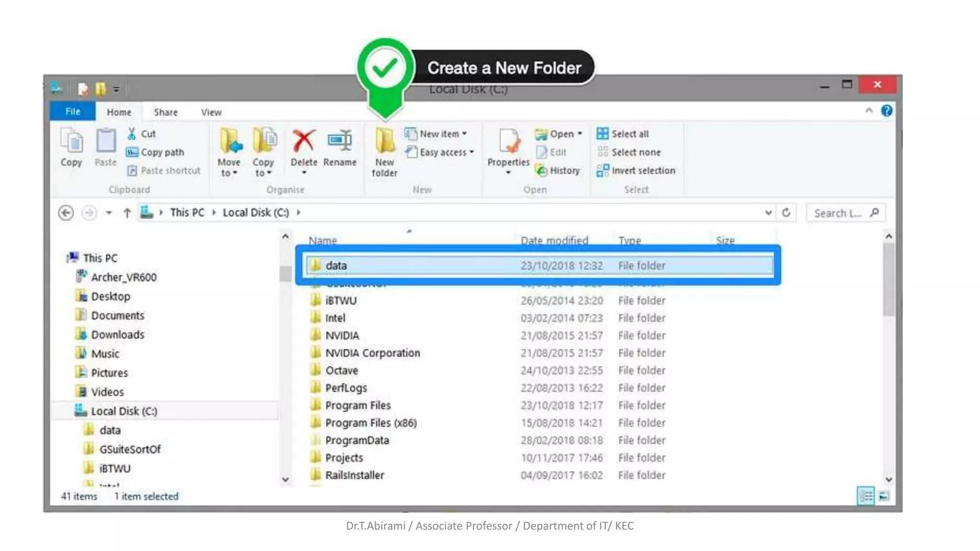Open the address bar history dropdown arrow
This screenshot has height=551, width=980.
click(x=768, y=213)
